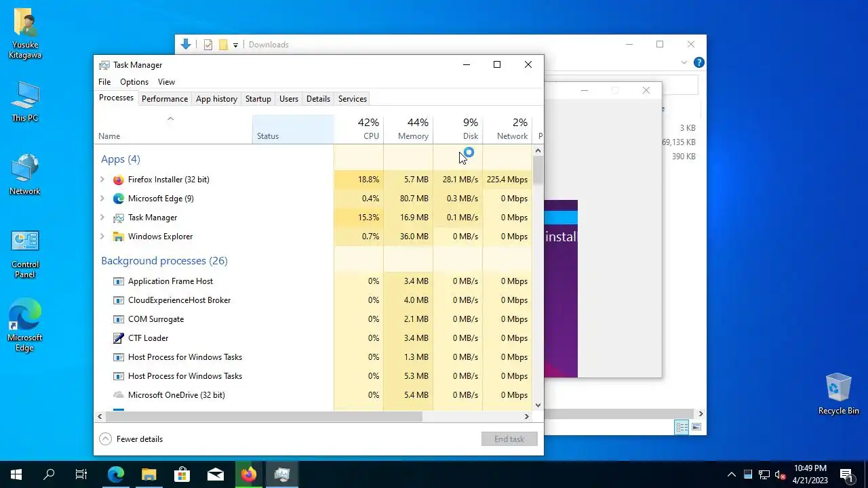Open Microsoft Store from the taskbar
The image size is (868, 488).
pos(182,474)
